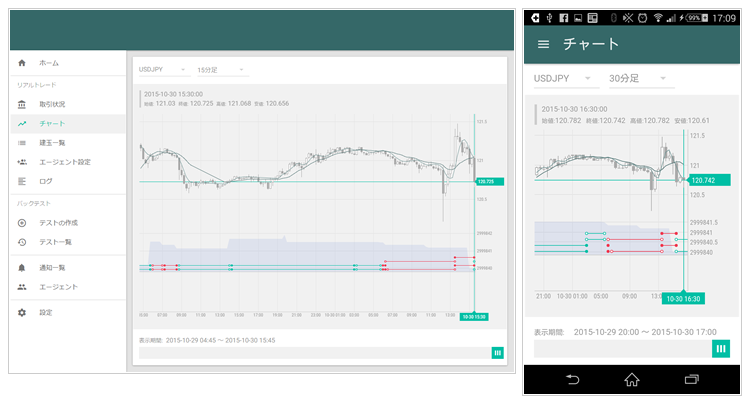Click the bank icon beside 取引状況
Screen dimensions: 750x408
(22, 104)
